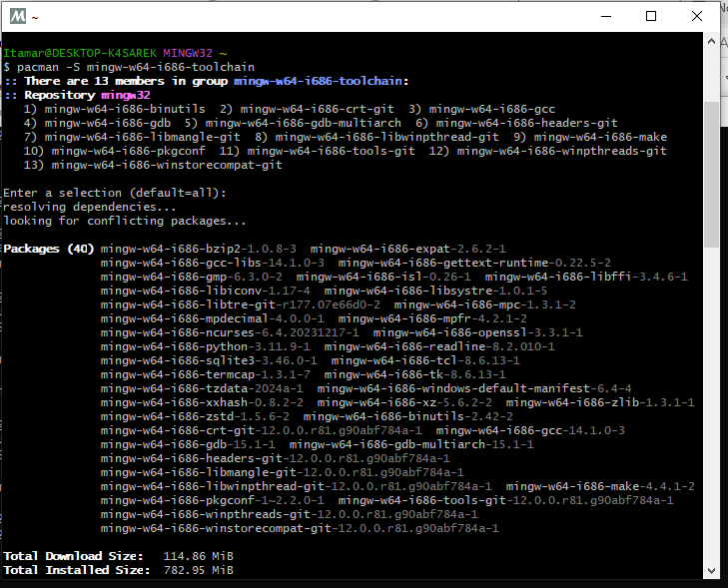Click package 'mingw-w64-i686-bzip2-1.0.8-3'

point(199,249)
